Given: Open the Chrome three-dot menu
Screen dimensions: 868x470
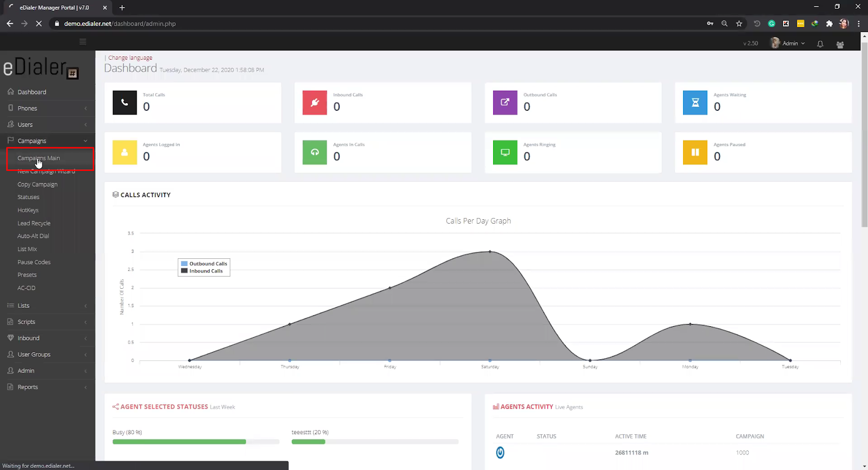Looking at the screenshot, I should (858, 23).
